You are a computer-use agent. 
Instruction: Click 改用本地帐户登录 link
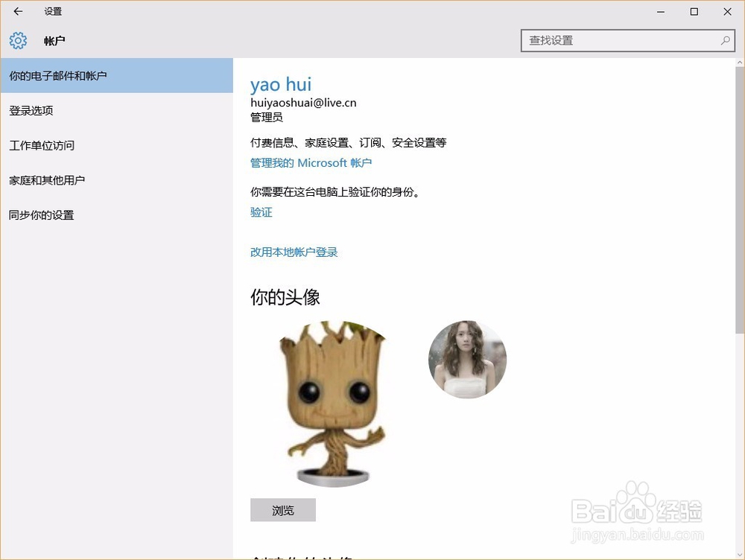point(294,252)
